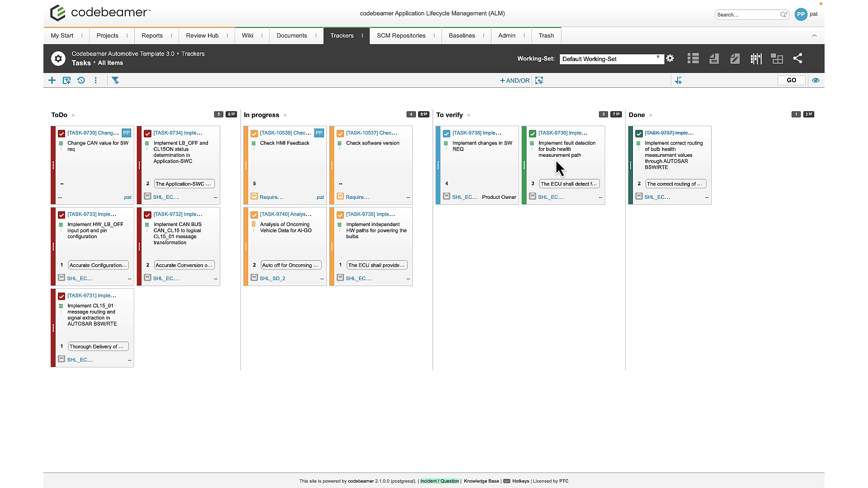This screenshot has width=868, height=488.
Task: Toggle the checkbox on TASK-10539 card
Action: [x=254, y=133]
